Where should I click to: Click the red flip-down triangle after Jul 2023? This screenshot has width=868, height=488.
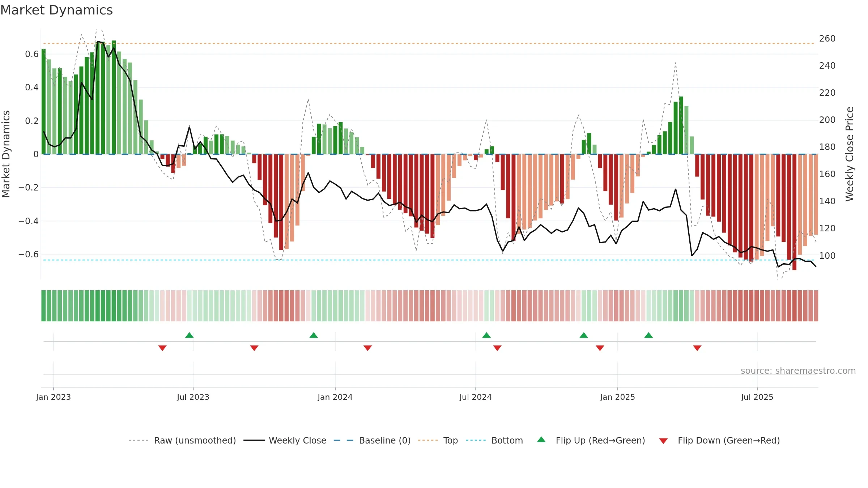tap(254, 348)
